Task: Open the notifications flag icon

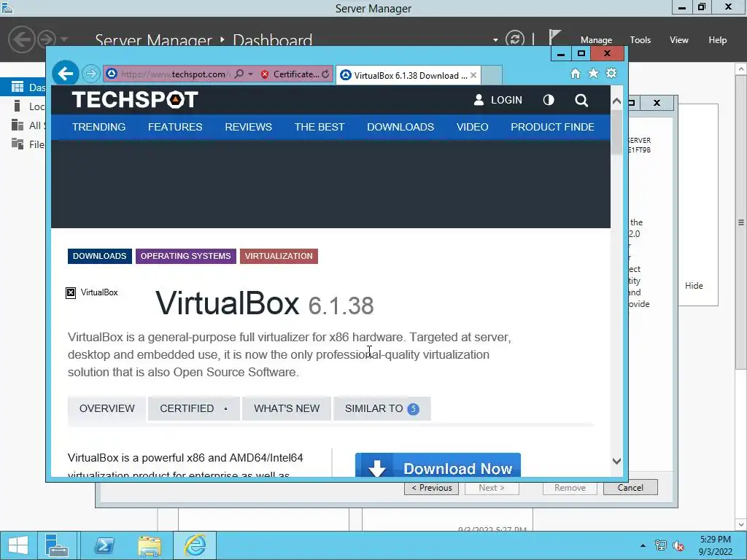Action: (x=554, y=38)
